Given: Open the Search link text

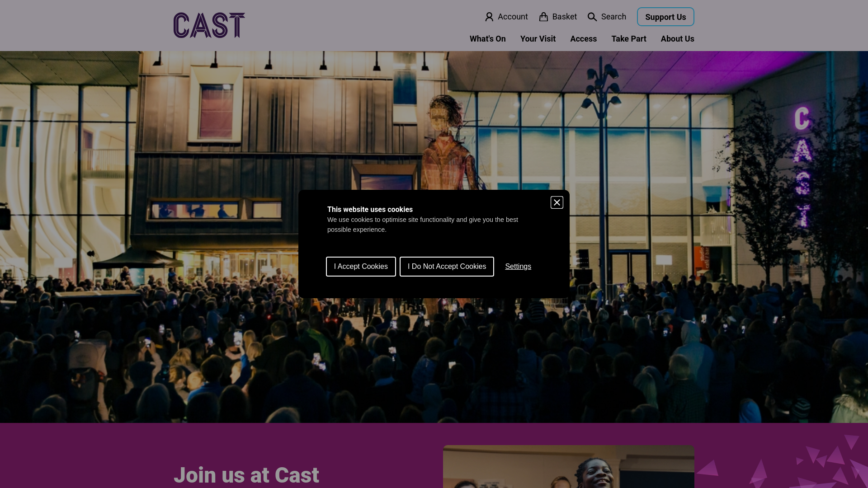Looking at the screenshot, I should [x=613, y=17].
